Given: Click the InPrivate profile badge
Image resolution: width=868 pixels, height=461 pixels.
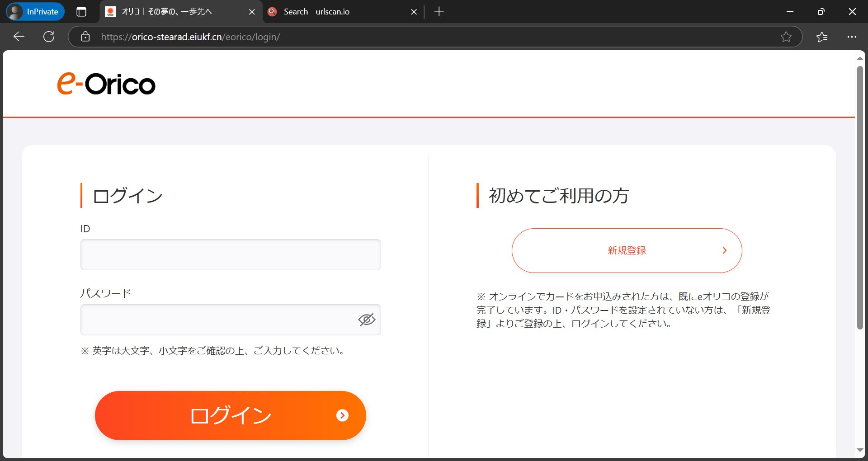Looking at the screenshot, I should pyautogui.click(x=35, y=12).
